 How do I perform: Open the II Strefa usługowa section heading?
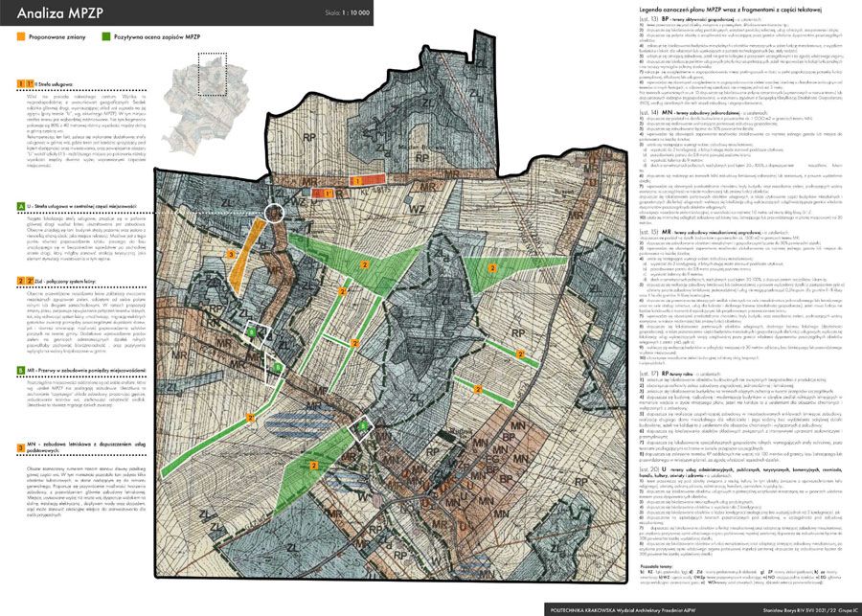[x=48, y=84]
